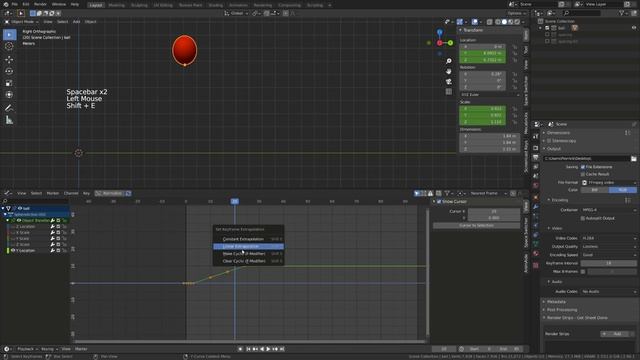The height and width of the screenshot is (360, 640).
Task: Select BW color mode button
Action: [595, 190]
